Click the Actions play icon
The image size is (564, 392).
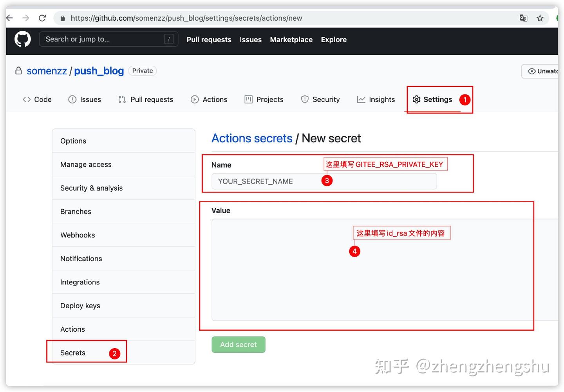(x=195, y=99)
